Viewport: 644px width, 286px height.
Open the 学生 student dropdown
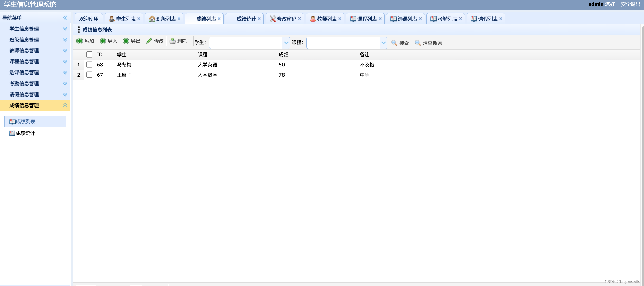pos(286,43)
